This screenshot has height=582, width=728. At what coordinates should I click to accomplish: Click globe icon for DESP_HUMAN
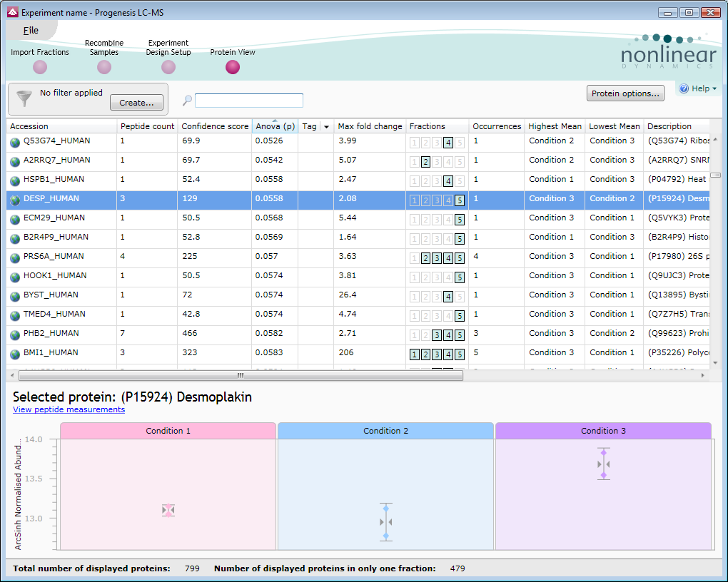click(15, 200)
